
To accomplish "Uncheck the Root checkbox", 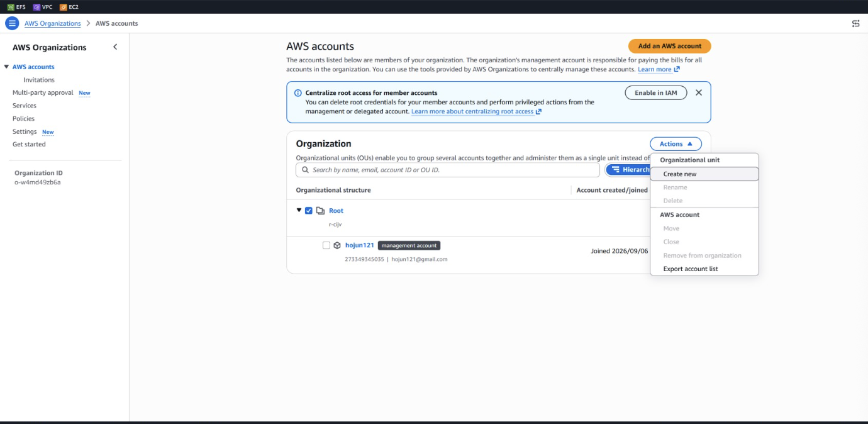I will pos(309,211).
